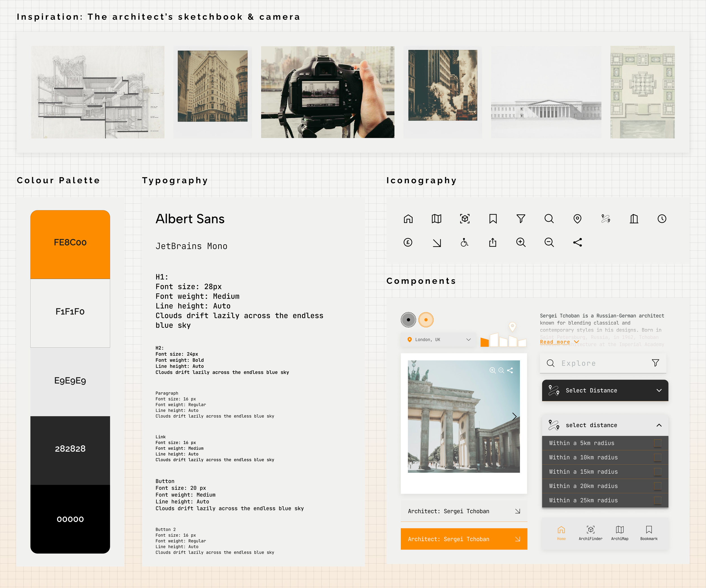Open the Bookmark tab
706x588 pixels.
(648, 533)
